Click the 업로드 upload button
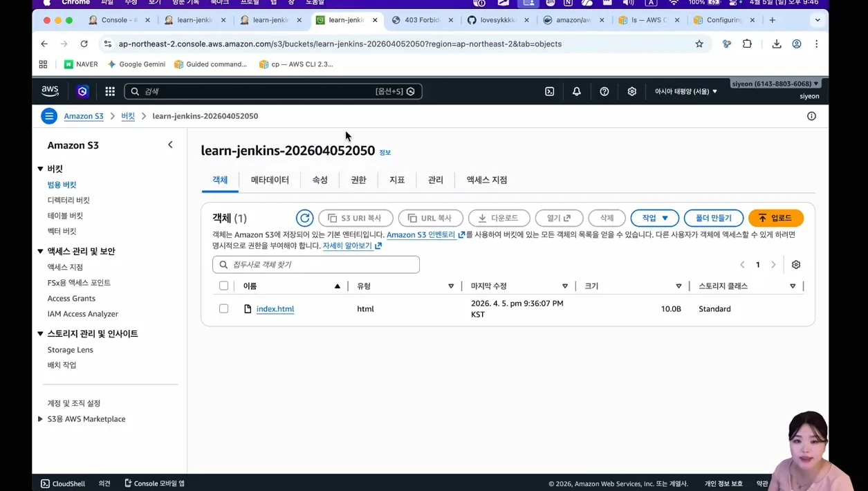 (776, 218)
